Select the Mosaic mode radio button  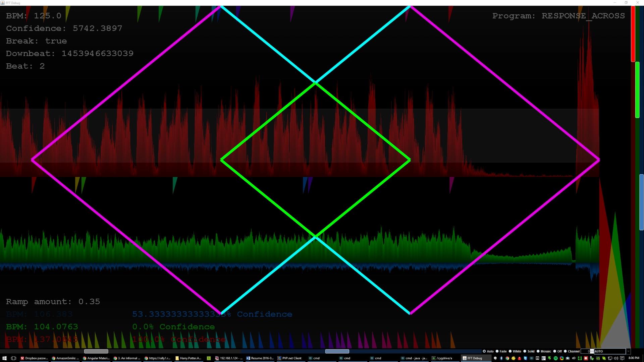(538, 351)
